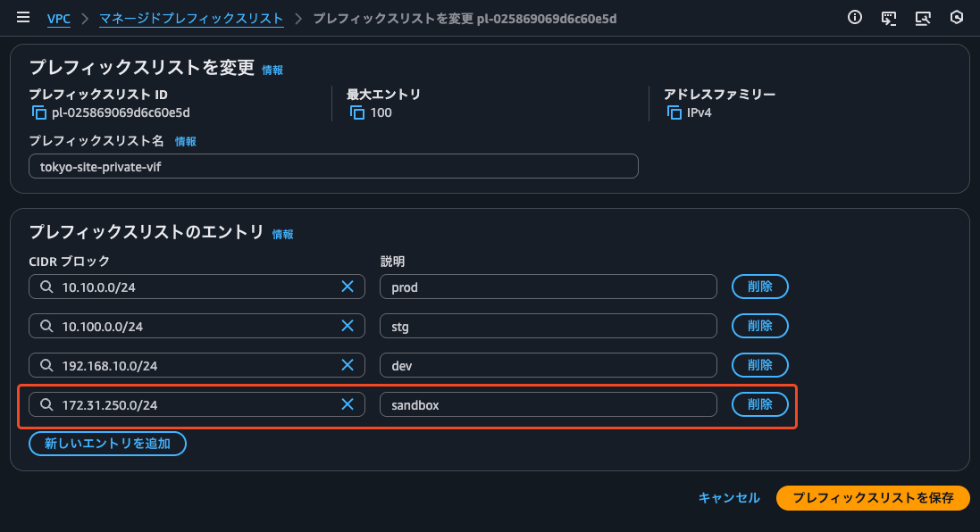This screenshot has height=532, width=980.
Task: Click the tokyo-site-private-vif name field
Action: pos(333,166)
